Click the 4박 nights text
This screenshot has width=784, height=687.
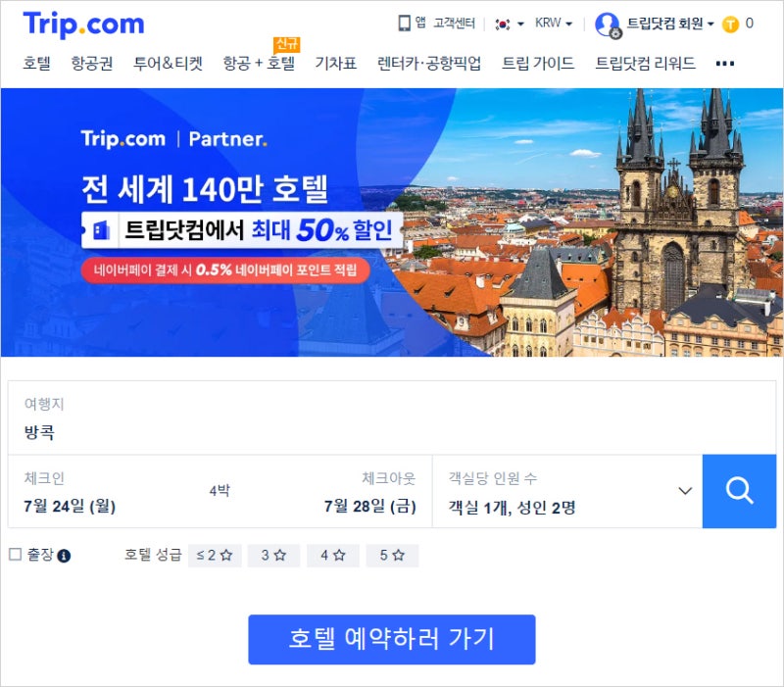click(x=220, y=490)
